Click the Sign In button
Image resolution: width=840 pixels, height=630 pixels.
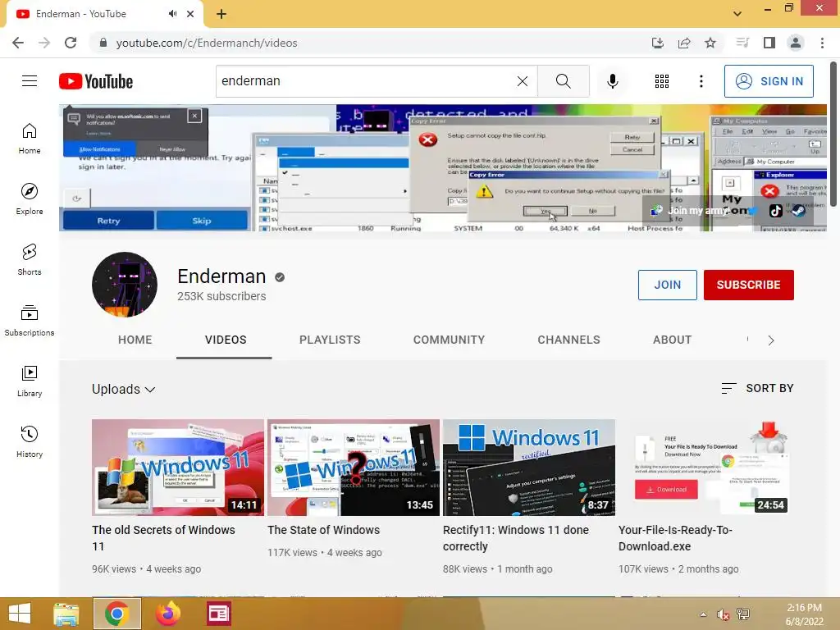769,81
